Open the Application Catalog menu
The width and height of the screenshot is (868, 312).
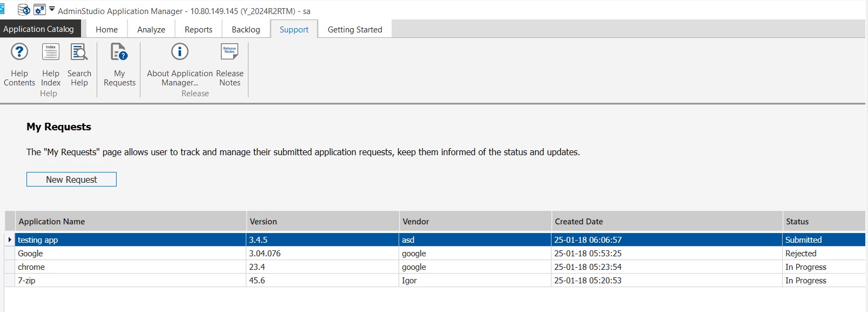(x=39, y=29)
